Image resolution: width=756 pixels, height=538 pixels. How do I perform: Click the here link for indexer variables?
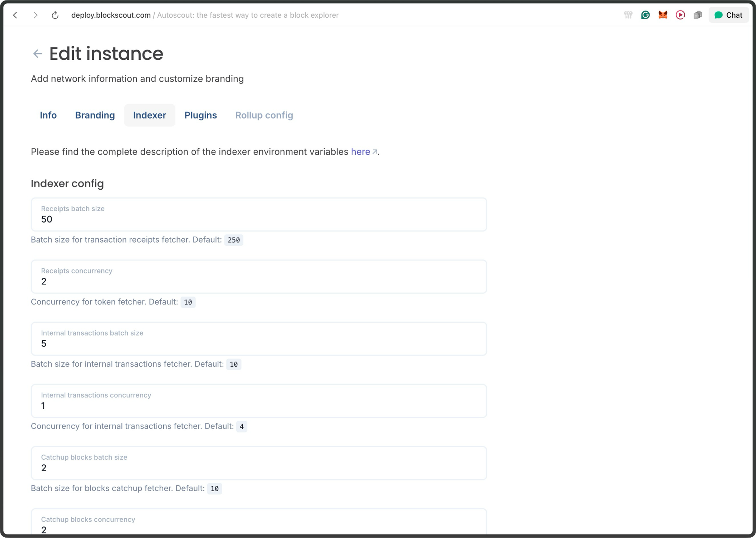[360, 152]
